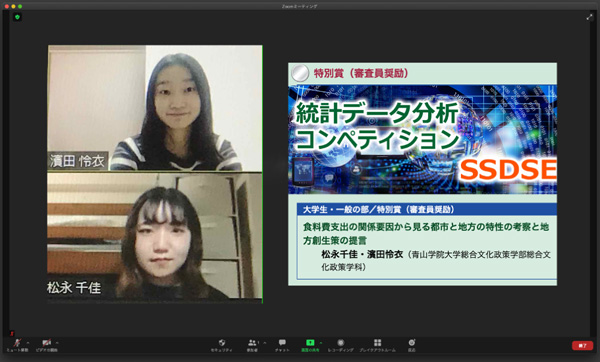Click the green Share Screen icon

(310, 345)
